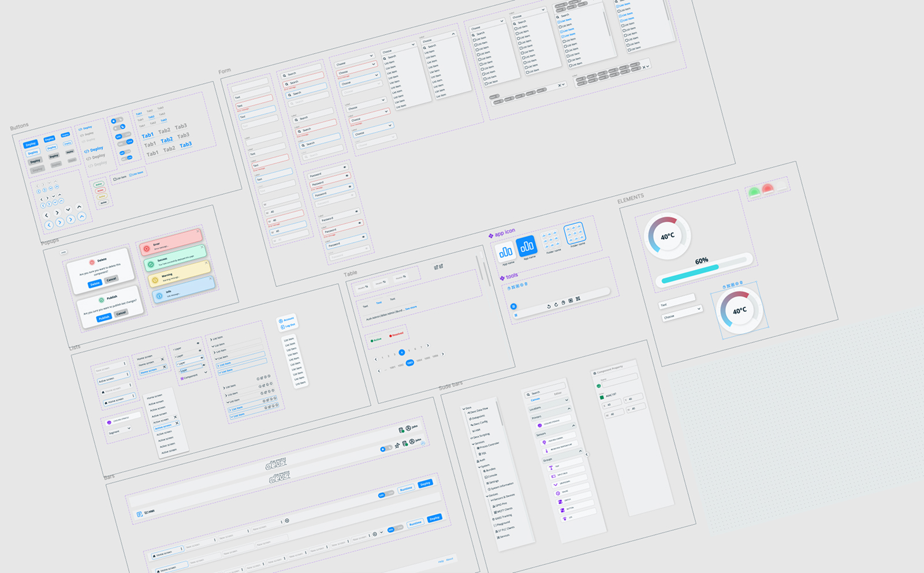Toggle the sun/moon theme switch
The height and width of the screenshot is (573, 924).
click(x=118, y=121)
